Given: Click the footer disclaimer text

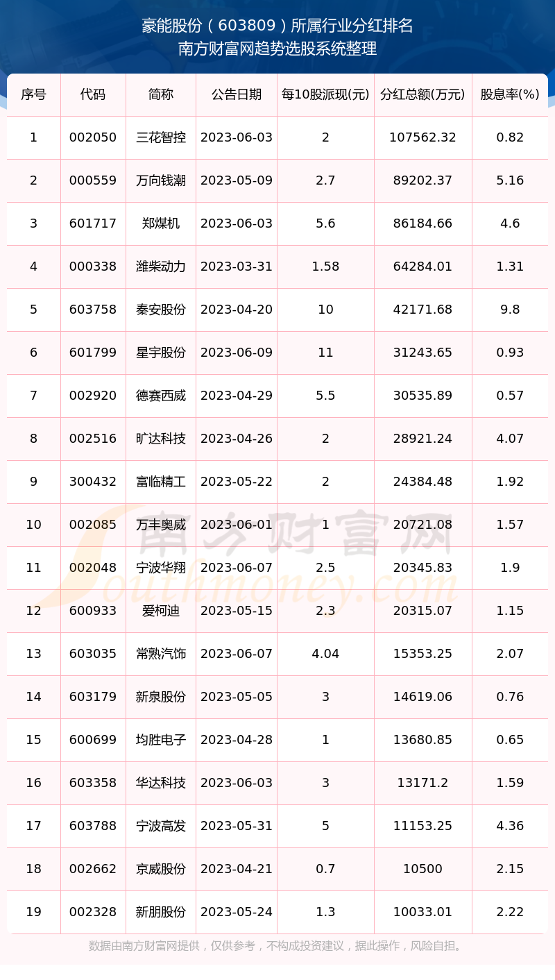Looking at the screenshot, I should tap(277, 946).
